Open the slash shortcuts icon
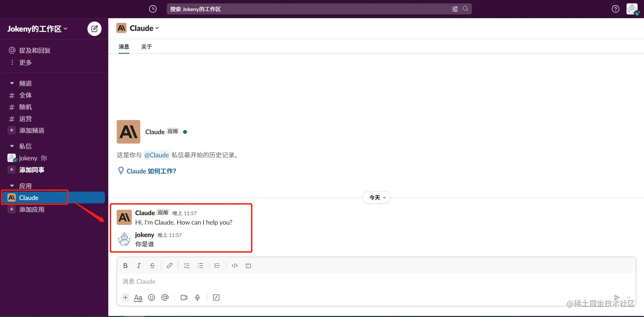644x317 pixels. pos(216,297)
